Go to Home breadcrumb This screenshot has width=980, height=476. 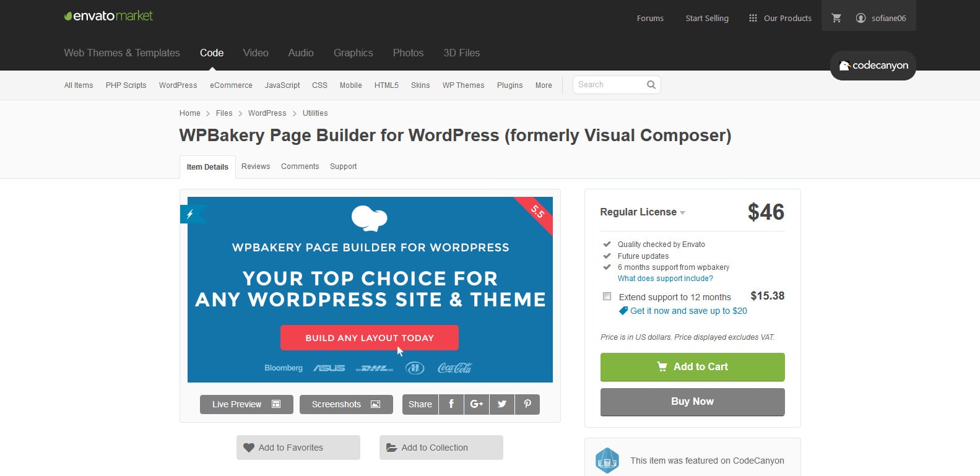click(190, 113)
